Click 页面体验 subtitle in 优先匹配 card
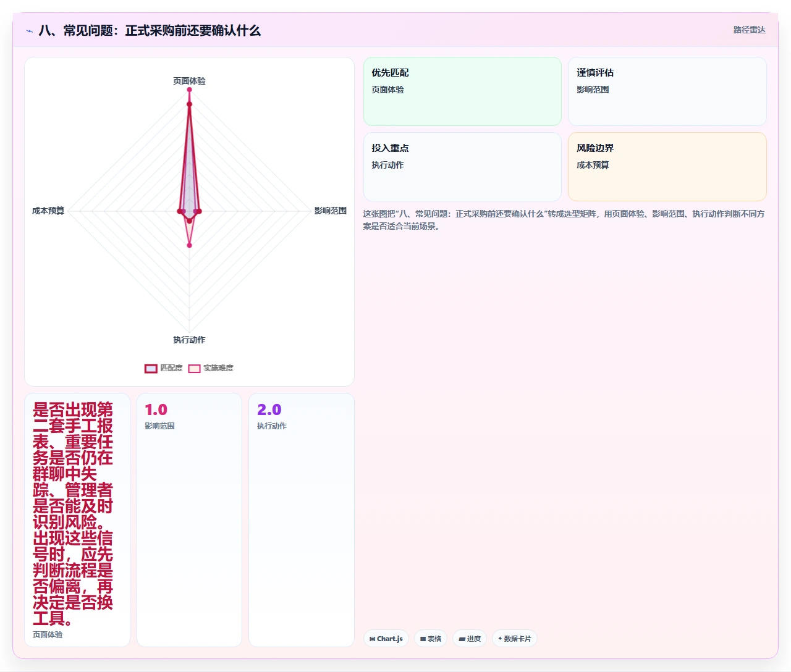Viewport: 791px width, 672px height. point(387,90)
